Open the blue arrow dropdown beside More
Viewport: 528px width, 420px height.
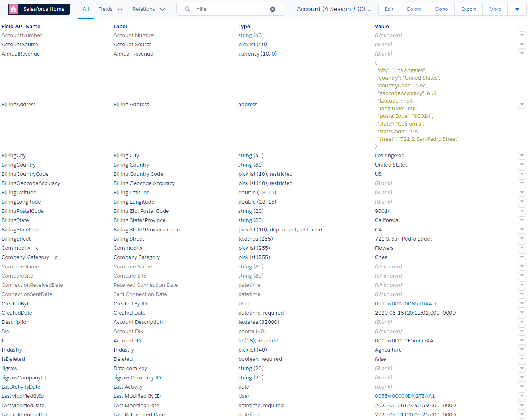point(517,9)
